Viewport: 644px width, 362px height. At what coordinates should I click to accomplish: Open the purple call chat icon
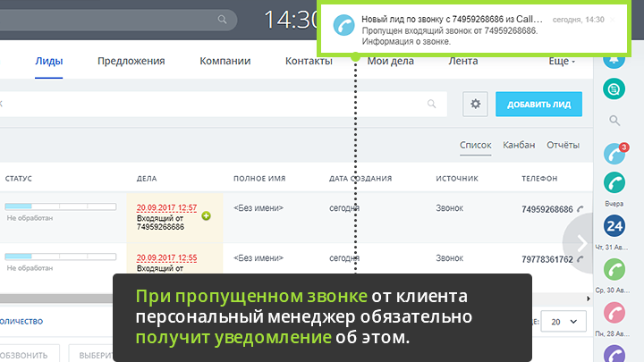pos(614,354)
